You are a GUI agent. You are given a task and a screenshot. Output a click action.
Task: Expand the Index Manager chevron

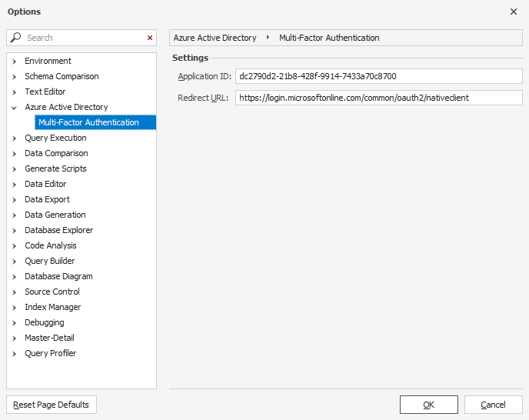pyautogui.click(x=14, y=308)
